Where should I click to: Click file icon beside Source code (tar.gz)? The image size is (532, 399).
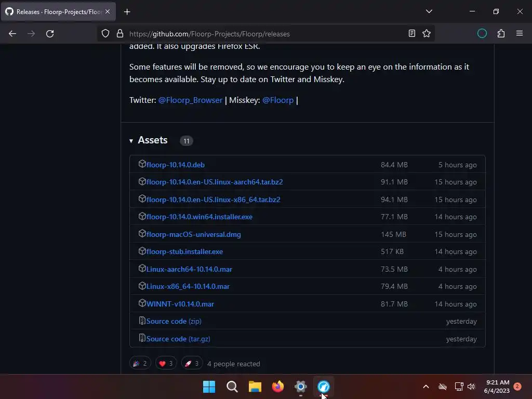(x=142, y=338)
